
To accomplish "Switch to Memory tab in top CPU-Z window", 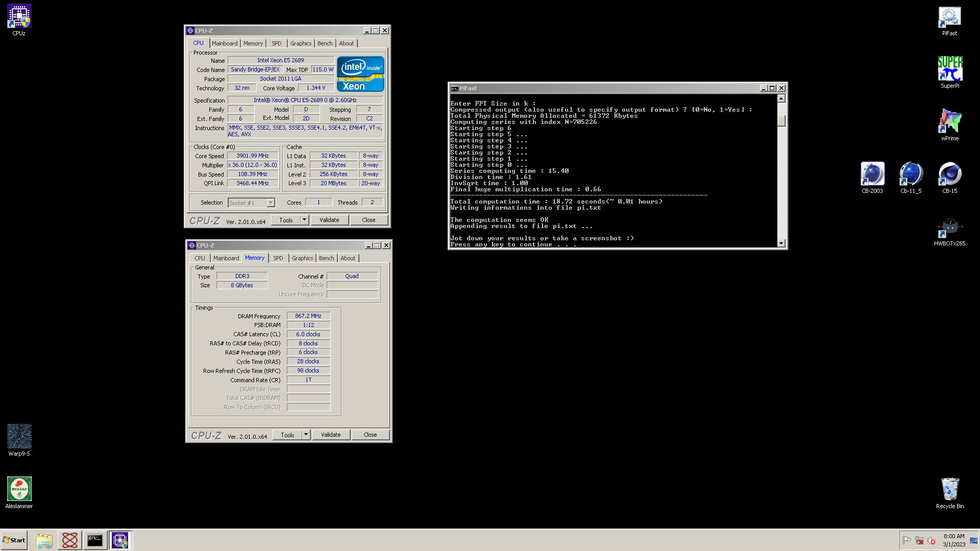I will point(253,43).
